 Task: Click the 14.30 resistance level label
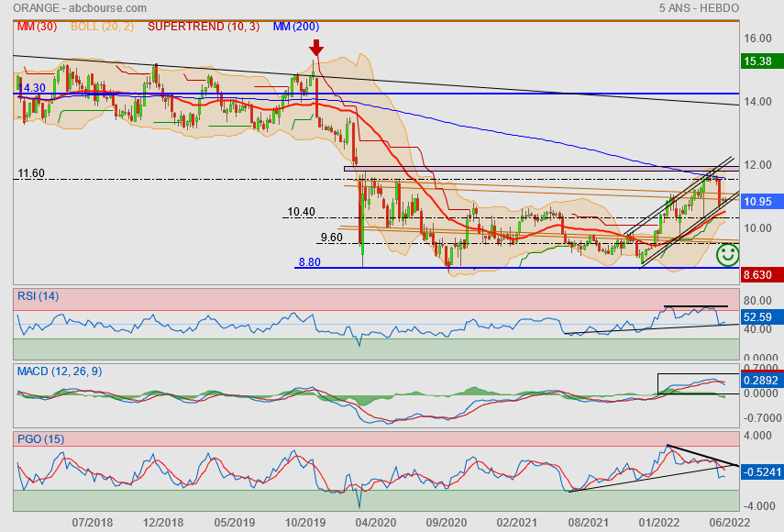pos(31,87)
